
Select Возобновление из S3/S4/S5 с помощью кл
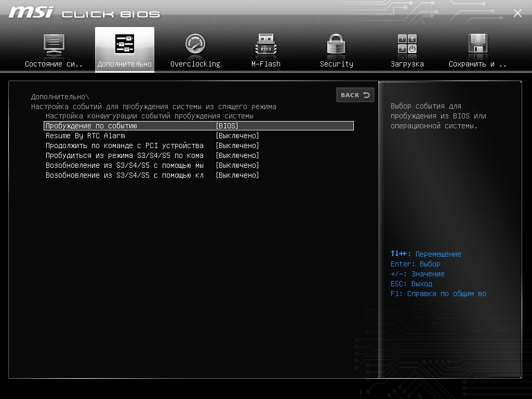tap(125, 175)
